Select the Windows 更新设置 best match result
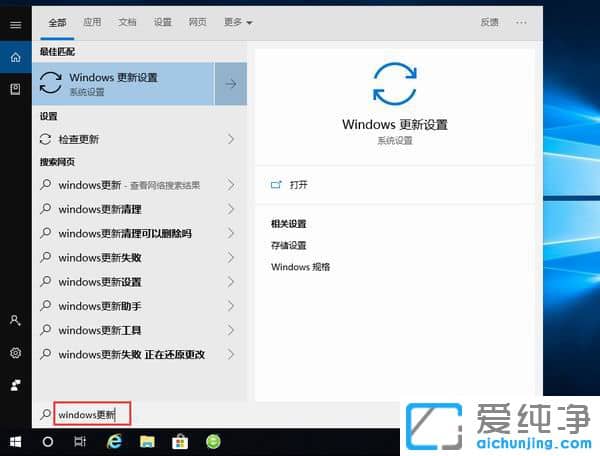The image size is (600, 456). (x=123, y=84)
